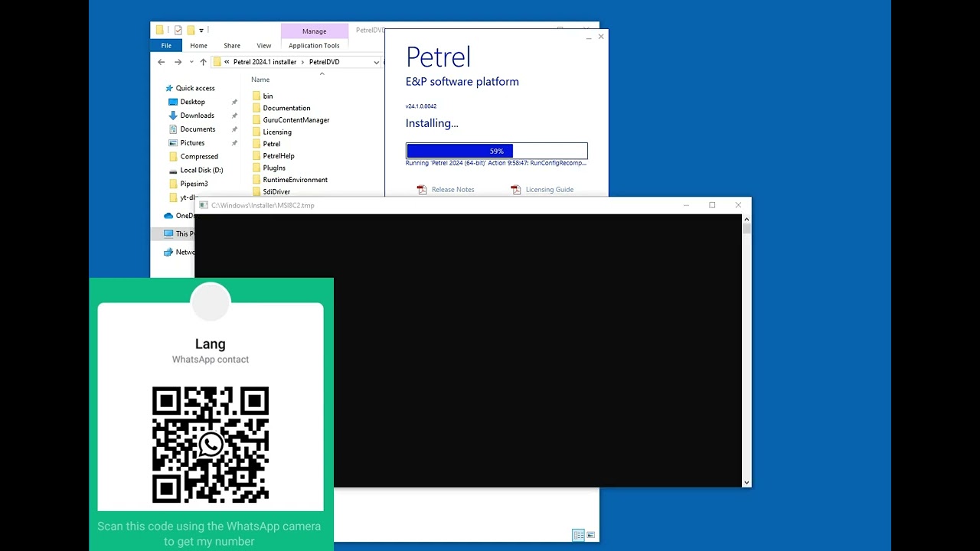Select the Manage contextual tab
The image size is (980, 551).
click(314, 31)
